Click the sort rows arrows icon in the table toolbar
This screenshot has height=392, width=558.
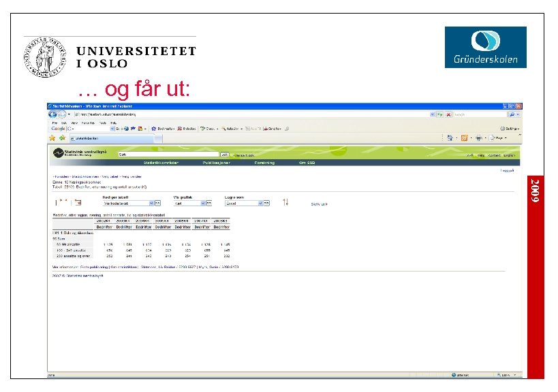click(285, 202)
